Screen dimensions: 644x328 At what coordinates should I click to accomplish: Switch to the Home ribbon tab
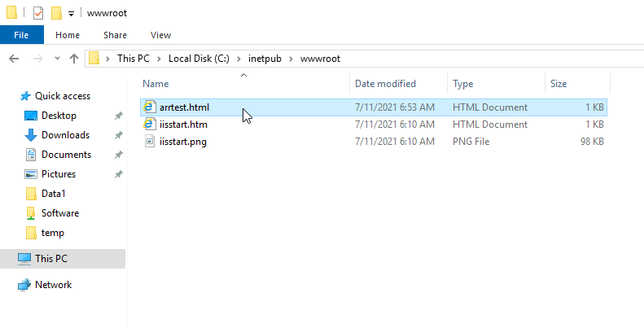68,35
